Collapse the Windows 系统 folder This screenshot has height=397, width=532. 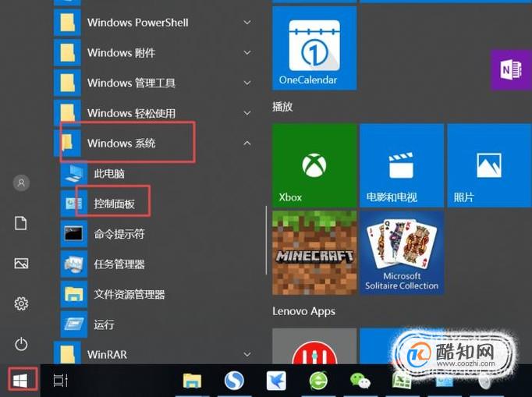[156, 144]
